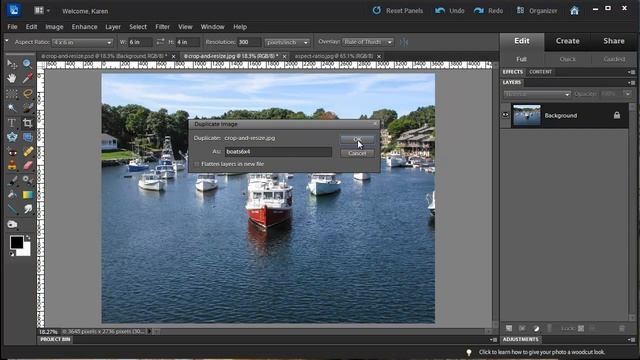Select the Move tool

[x=12, y=64]
